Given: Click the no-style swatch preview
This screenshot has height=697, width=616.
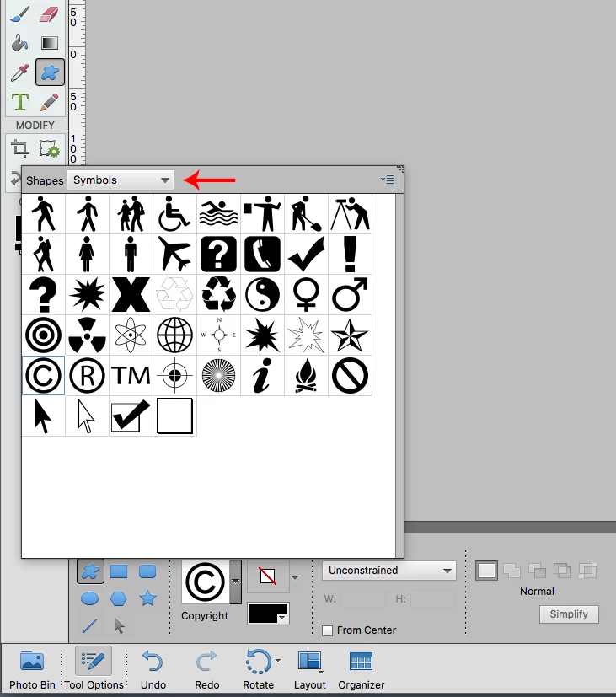Looking at the screenshot, I should [268, 576].
